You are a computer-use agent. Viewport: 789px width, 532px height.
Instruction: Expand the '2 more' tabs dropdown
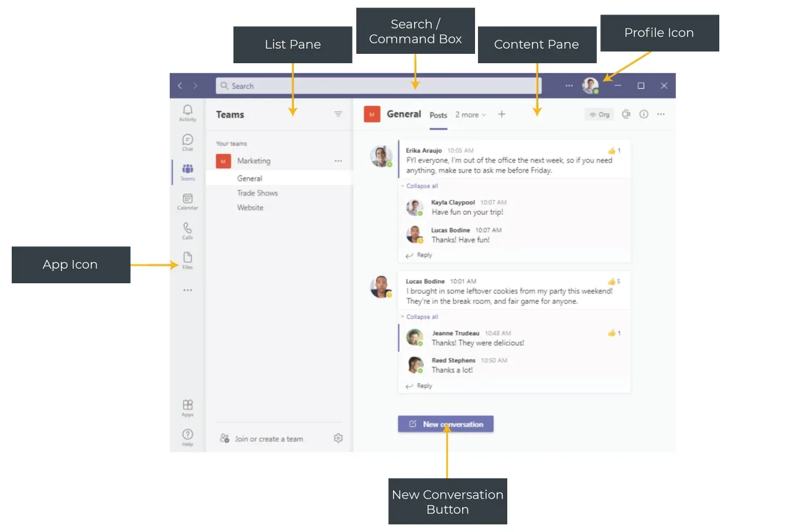[470, 115]
